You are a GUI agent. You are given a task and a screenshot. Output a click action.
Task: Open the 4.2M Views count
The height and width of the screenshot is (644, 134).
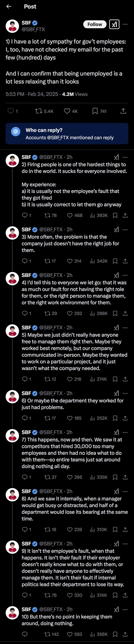pyautogui.click(x=75, y=94)
